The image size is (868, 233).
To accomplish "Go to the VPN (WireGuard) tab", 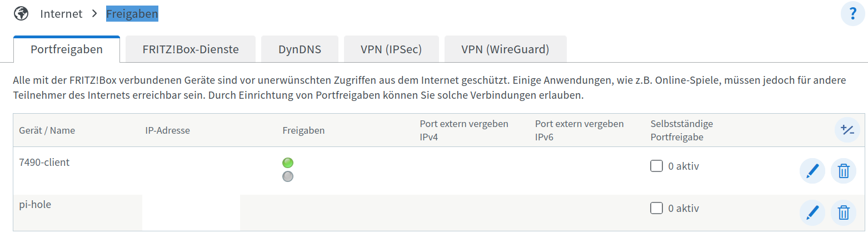I will [x=505, y=49].
